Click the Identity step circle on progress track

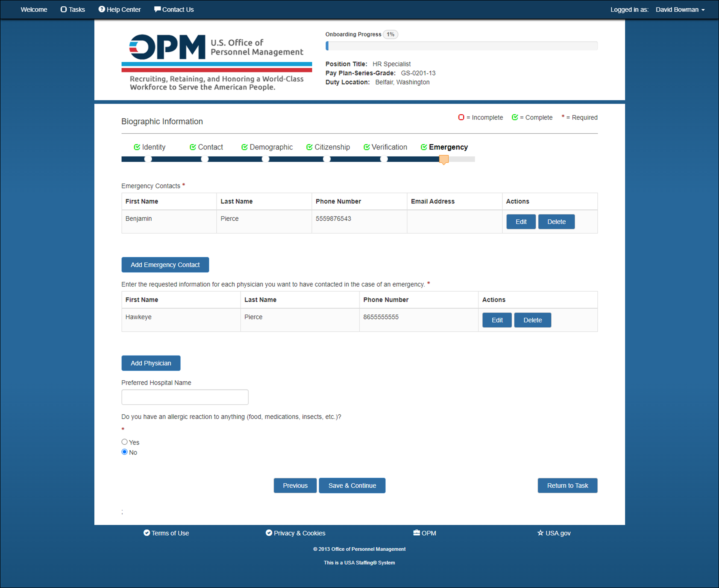point(148,159)
